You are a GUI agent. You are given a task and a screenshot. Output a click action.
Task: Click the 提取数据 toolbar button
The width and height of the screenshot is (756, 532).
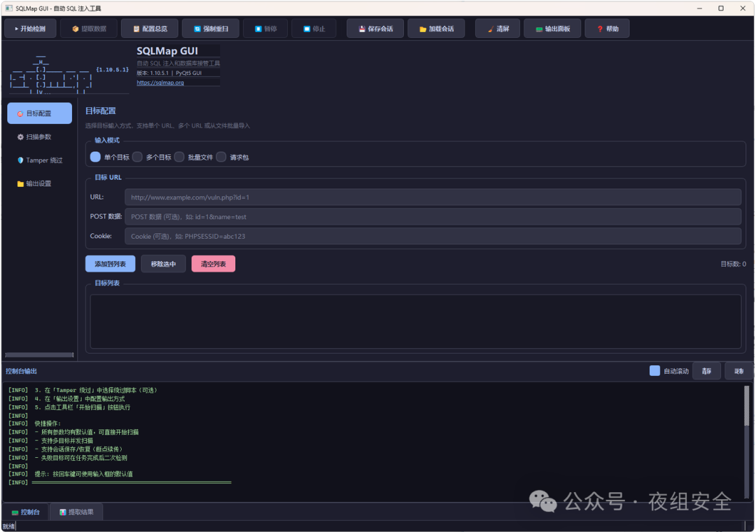point(89,29)
